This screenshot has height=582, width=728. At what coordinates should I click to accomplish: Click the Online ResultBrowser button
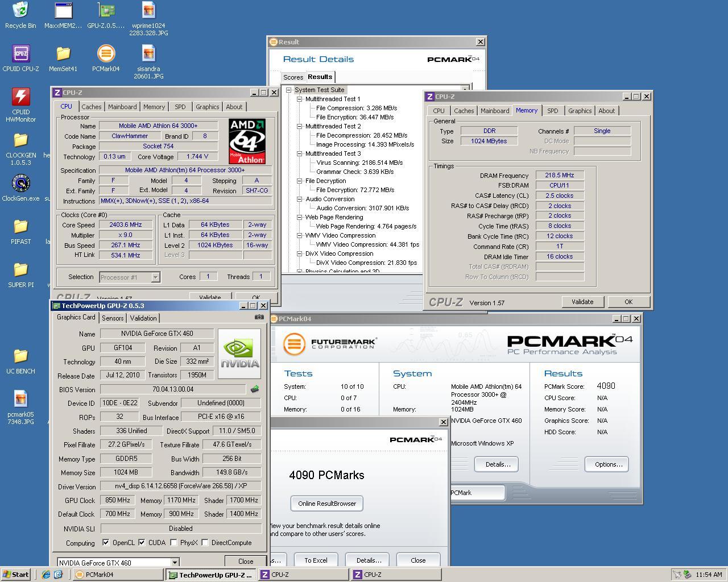327,504
